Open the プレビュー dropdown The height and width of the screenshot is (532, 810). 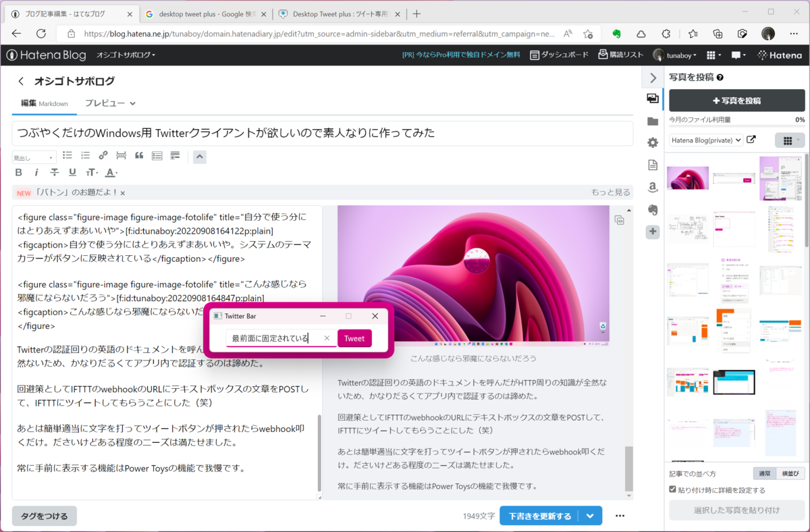pos(111,103)
